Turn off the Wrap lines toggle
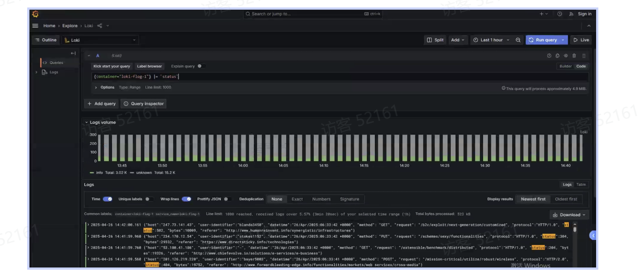The image size is (644, 271). point(186,199)
